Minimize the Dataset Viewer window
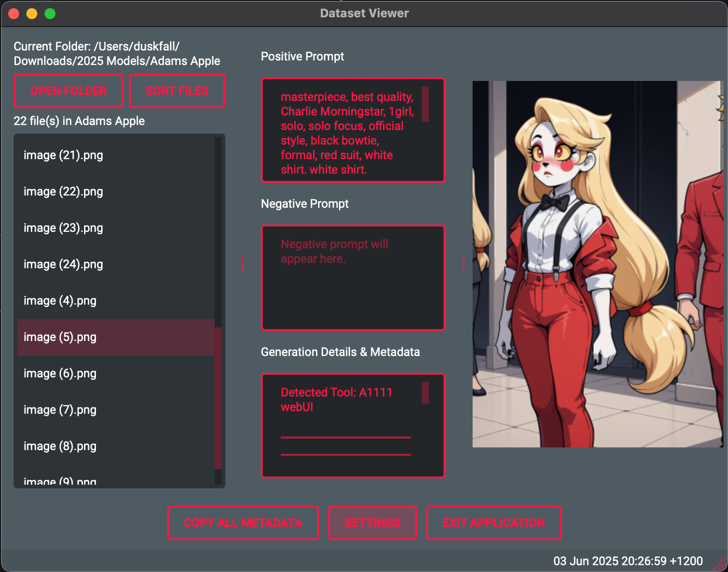The image size is (728, 572). pos(32,14)
